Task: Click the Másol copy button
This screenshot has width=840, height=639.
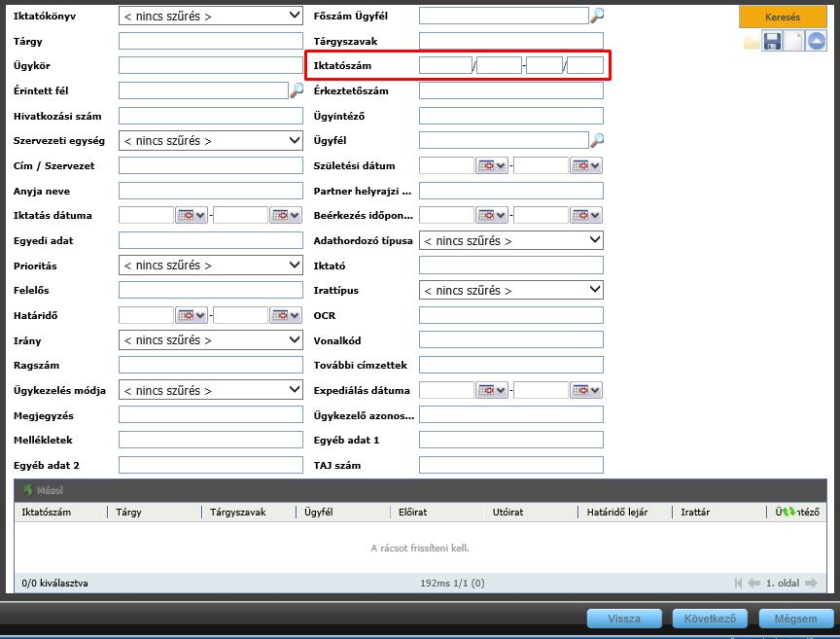Action: coord(43,490)
